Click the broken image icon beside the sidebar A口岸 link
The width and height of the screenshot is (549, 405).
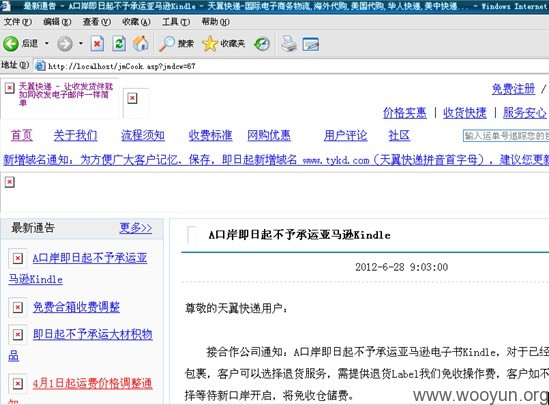pyautogui.click(x=18, y=258)
